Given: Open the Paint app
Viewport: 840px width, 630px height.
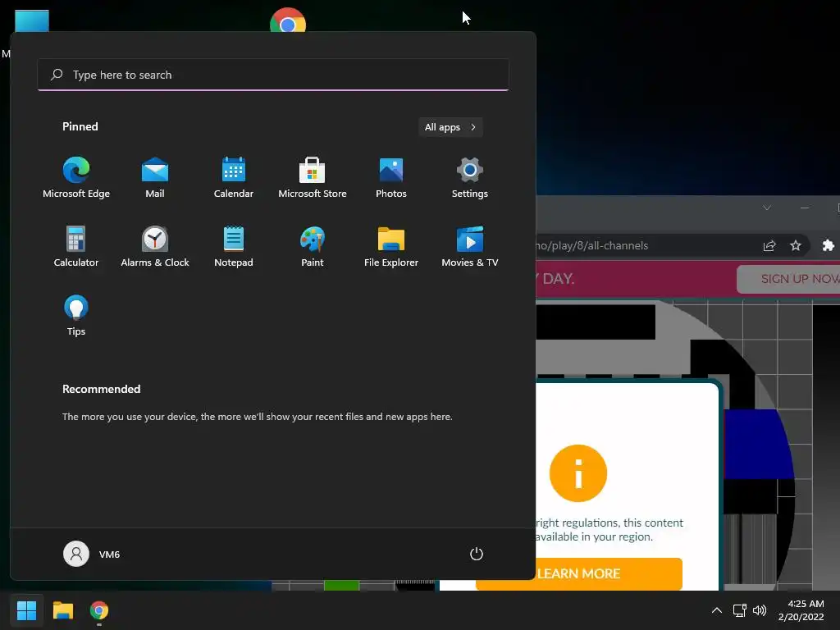Looking at the screenshot, I should click(313, 246).
